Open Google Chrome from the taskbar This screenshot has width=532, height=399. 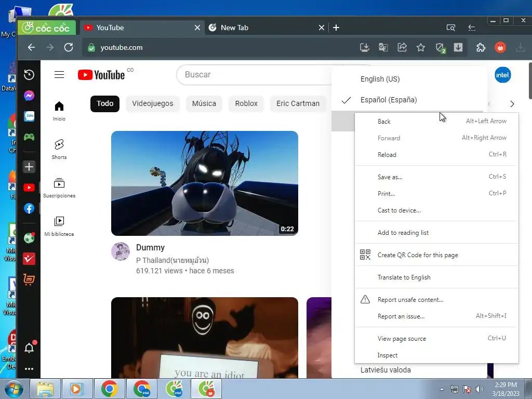(x=109, y=389)
